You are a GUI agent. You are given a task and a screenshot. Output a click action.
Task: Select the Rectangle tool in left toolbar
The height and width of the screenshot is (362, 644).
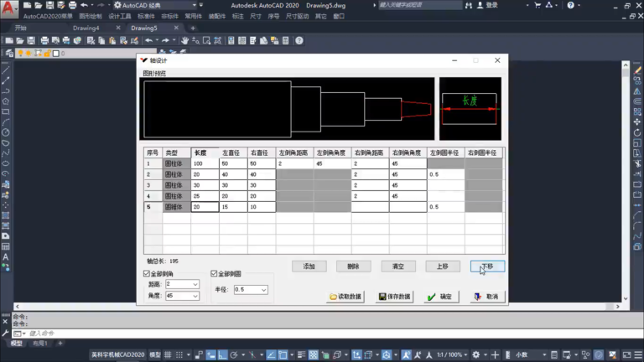point(5,111)
